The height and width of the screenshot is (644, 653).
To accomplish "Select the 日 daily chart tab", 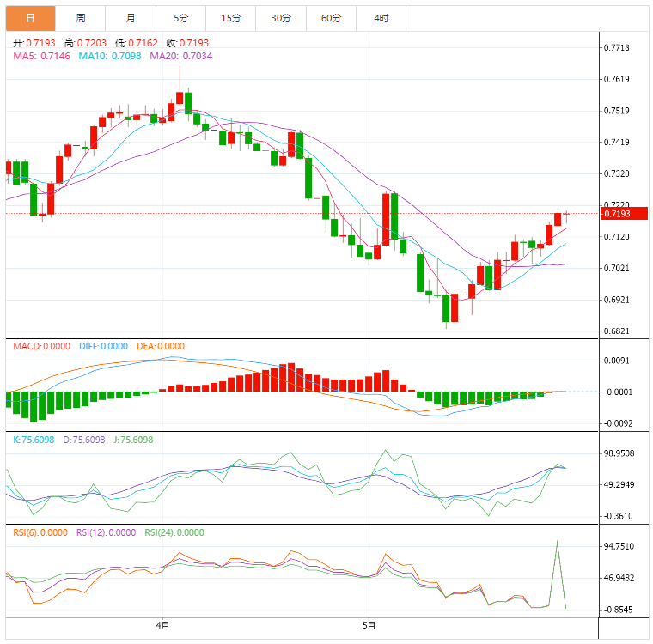I will pyautogui.click(x=30, y=18).
